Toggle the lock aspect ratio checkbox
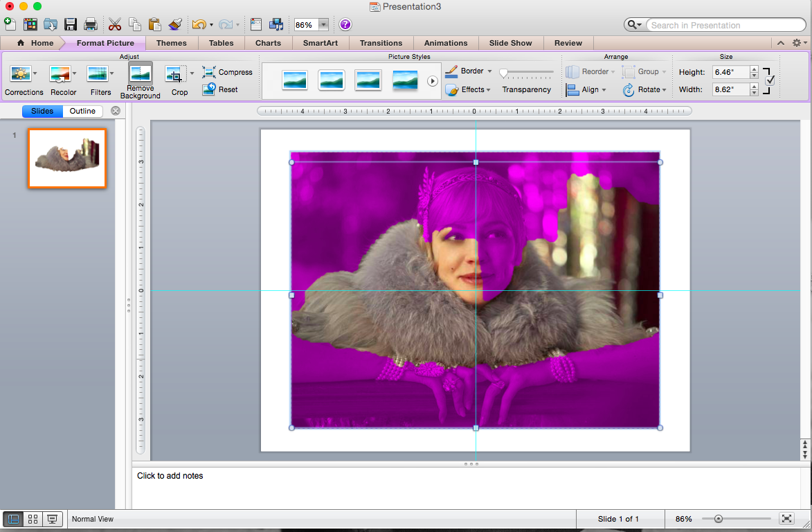This screenshot has width=812, height=532. coord(770,80)
